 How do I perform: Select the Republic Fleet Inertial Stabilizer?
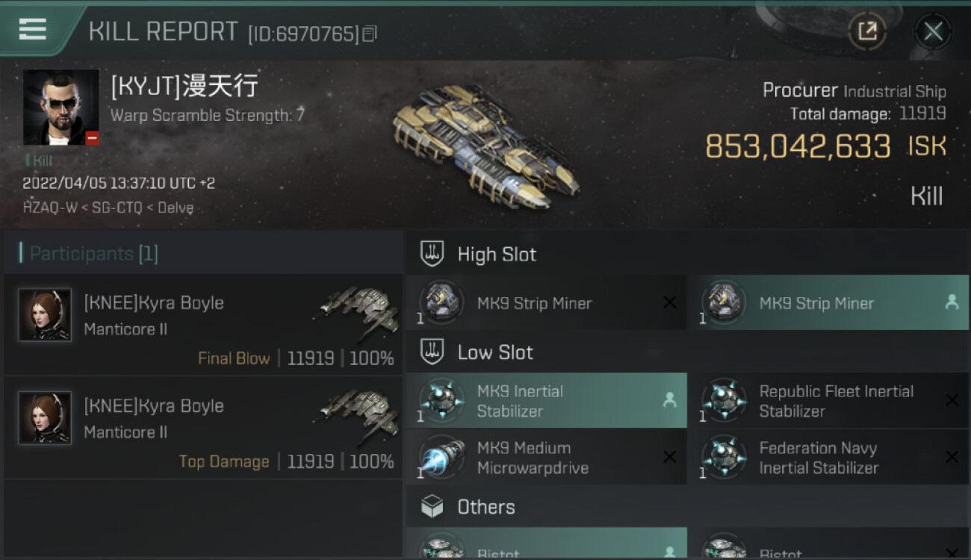(828, 400)
